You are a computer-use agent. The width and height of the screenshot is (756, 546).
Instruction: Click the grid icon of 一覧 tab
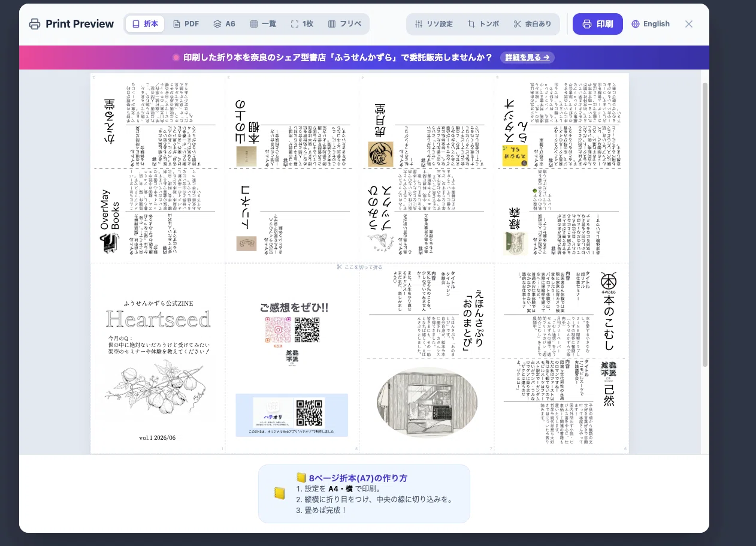[x=254, y=24]
